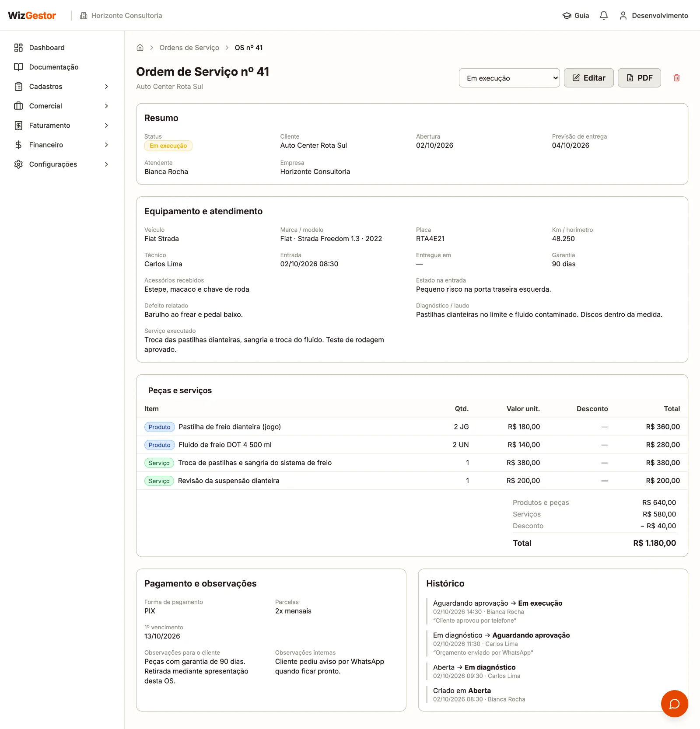This screenshot has width=700, height=729.
Task: Click the Guia link in header
Action: pos(576,16)
